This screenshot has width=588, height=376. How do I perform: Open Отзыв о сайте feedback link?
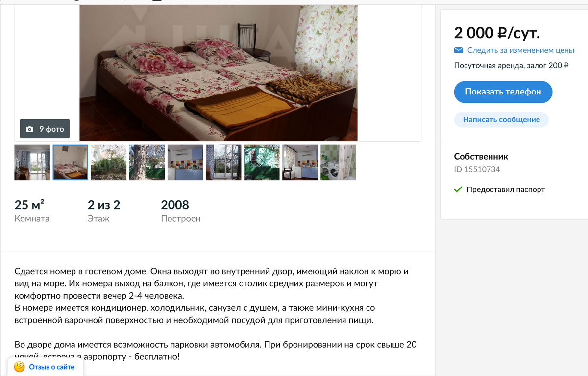(51, 367)
